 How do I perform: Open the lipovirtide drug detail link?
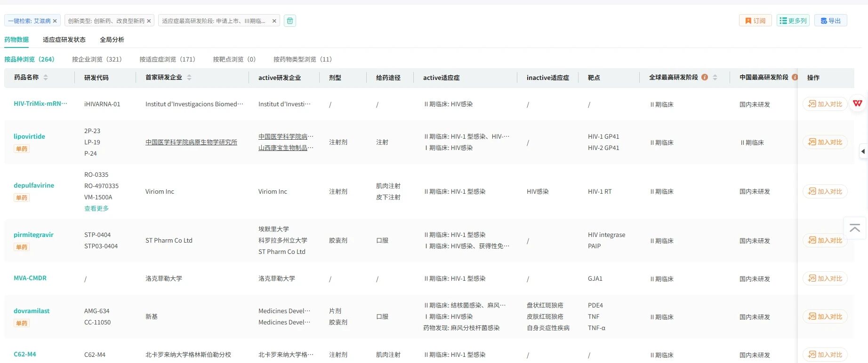(x=29, y=136)
